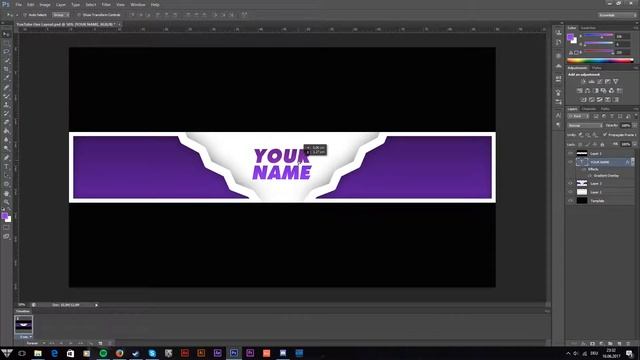
Task: Add a Levels adjustment
Action: (x=591, y=82)
